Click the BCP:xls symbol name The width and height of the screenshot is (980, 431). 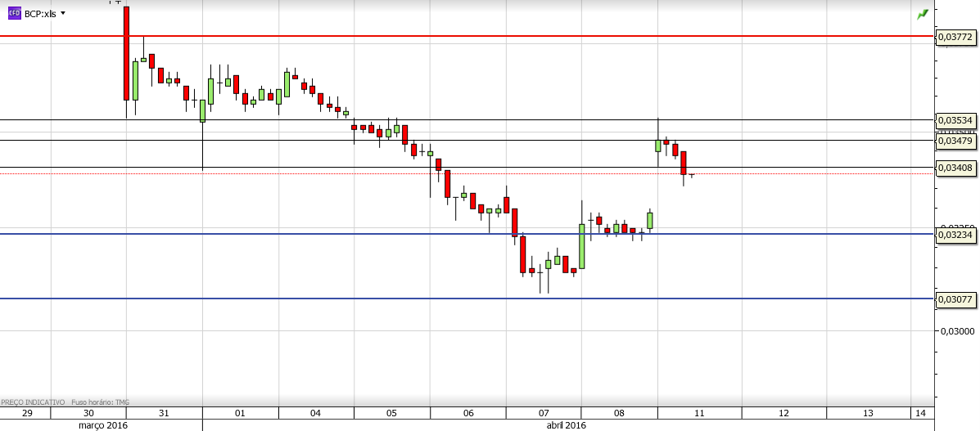tap(40, 14)
